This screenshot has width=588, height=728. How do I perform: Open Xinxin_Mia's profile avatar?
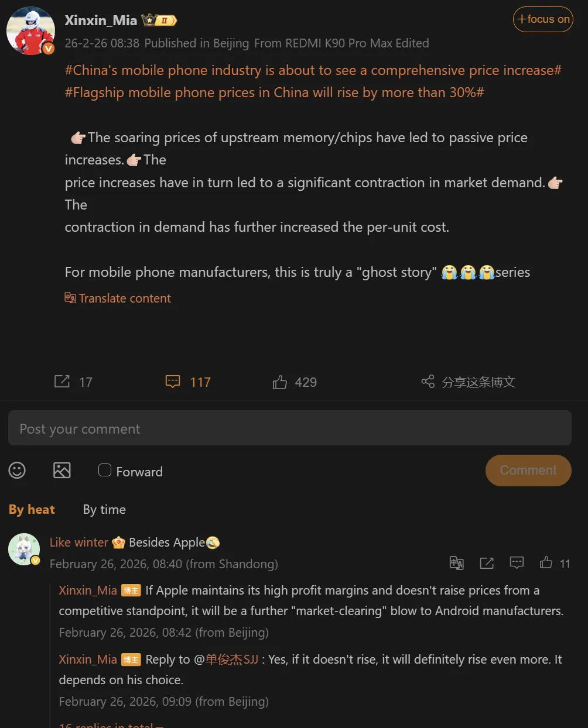tap(30, 31)
